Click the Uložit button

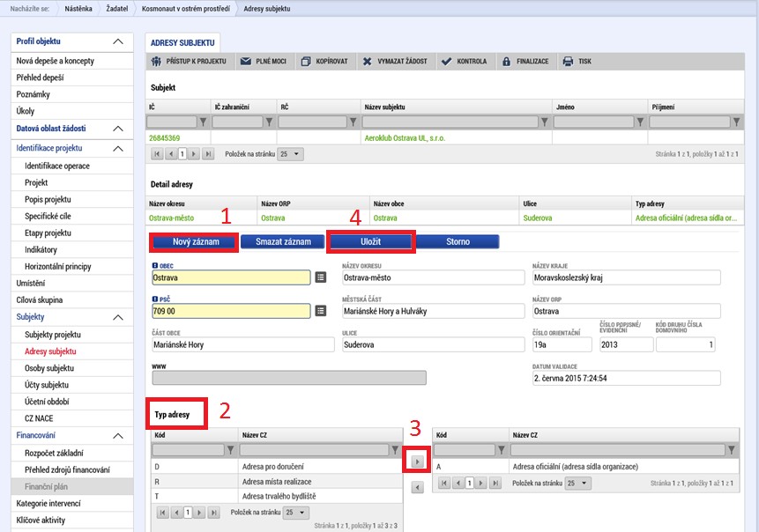tap(371, 242)
